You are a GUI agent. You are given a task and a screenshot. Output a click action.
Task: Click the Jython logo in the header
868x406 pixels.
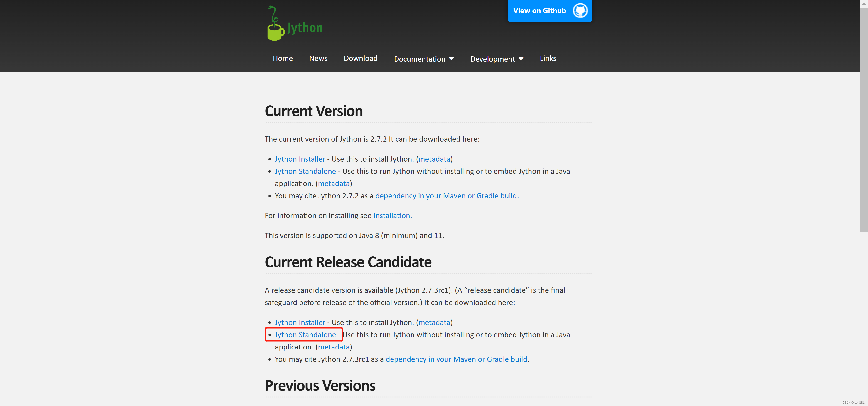[x=295, y=23]
